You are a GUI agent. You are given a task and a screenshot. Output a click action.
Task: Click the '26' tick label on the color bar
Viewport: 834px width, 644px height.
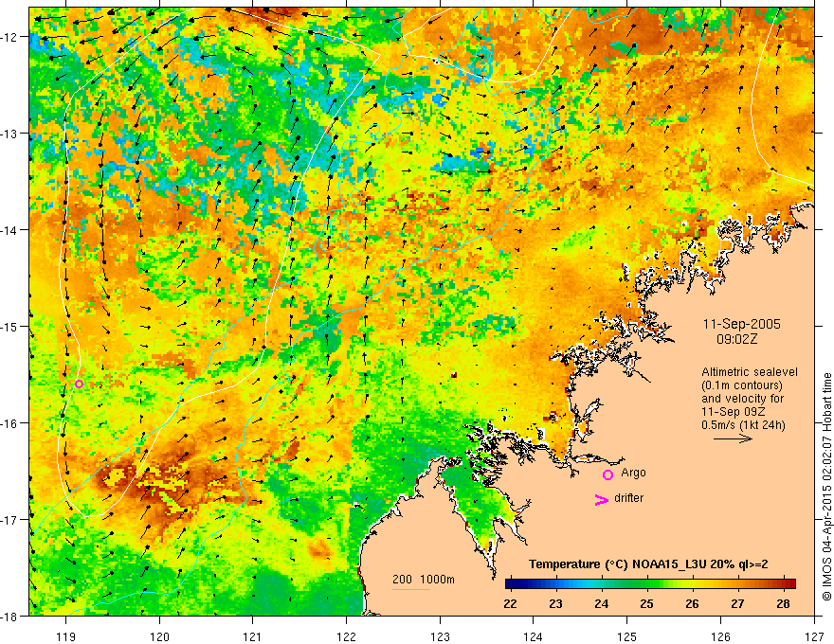tap(692, 603)
